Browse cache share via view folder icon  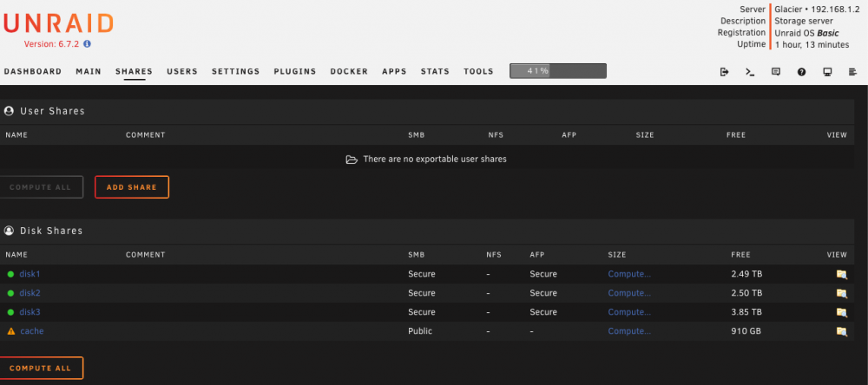coord(841,331)
